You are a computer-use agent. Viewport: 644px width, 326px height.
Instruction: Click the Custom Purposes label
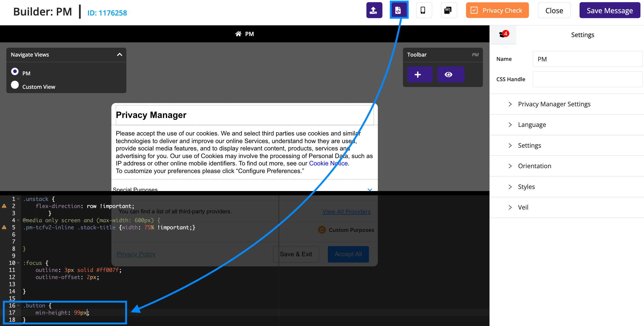351,230
